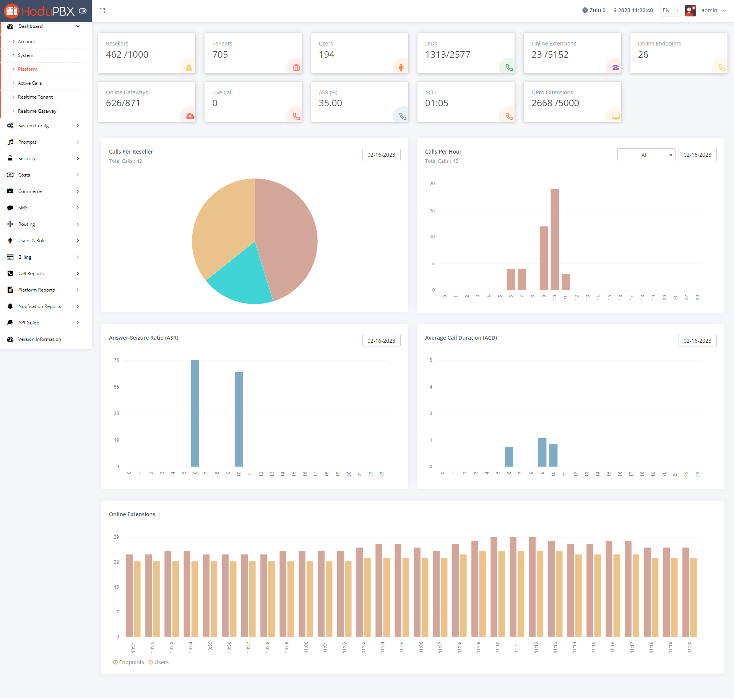Click the Call Reports icon

(x=10, y=273)
